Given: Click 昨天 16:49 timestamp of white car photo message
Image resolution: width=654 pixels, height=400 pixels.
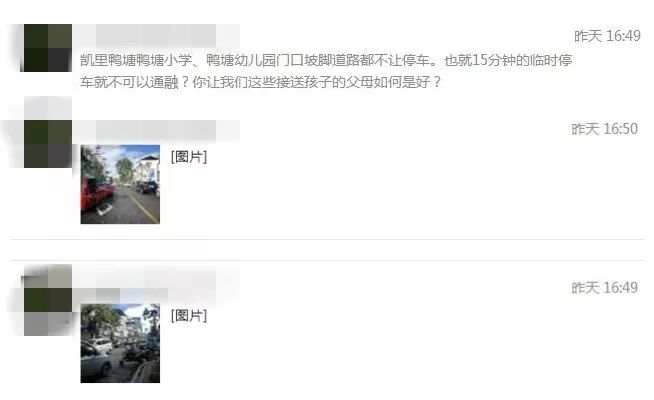Looking at the screenshot, I should [x=604, y=288].
